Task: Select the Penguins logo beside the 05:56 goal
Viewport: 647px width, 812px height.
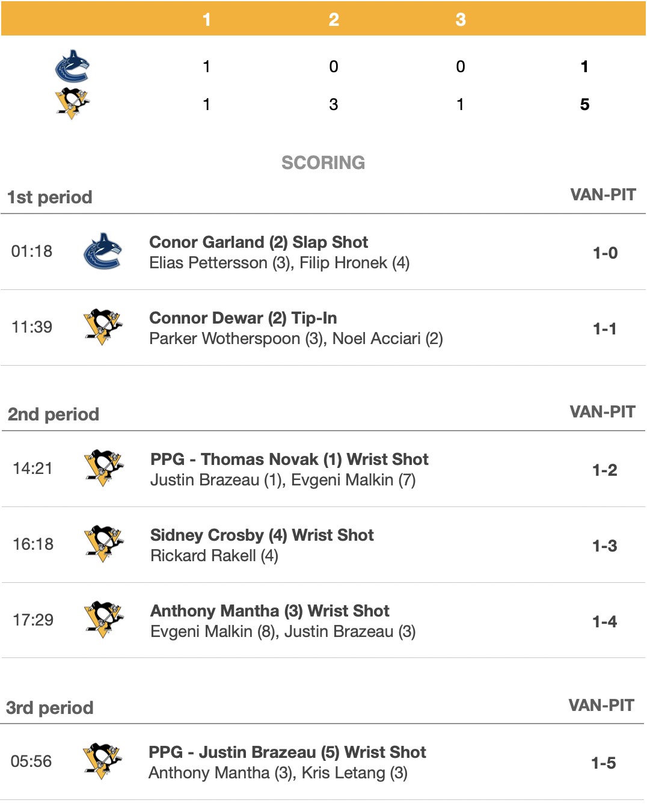Action: 102,761
